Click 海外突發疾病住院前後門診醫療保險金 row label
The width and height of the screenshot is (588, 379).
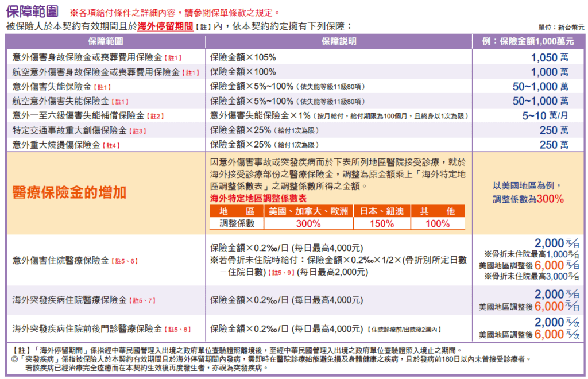(x=87, y=329)
